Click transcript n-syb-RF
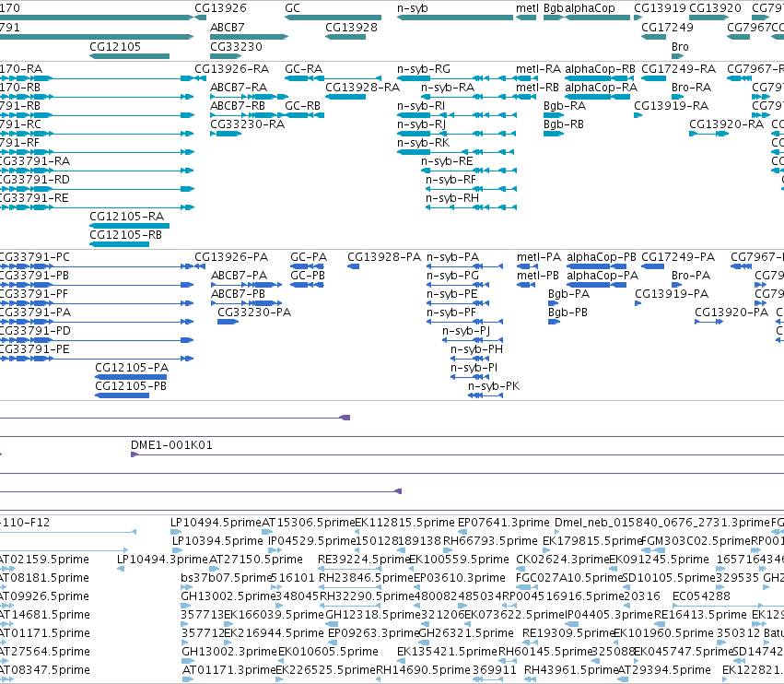Screen dimensions: 784x684 click(x=451, y=180)
